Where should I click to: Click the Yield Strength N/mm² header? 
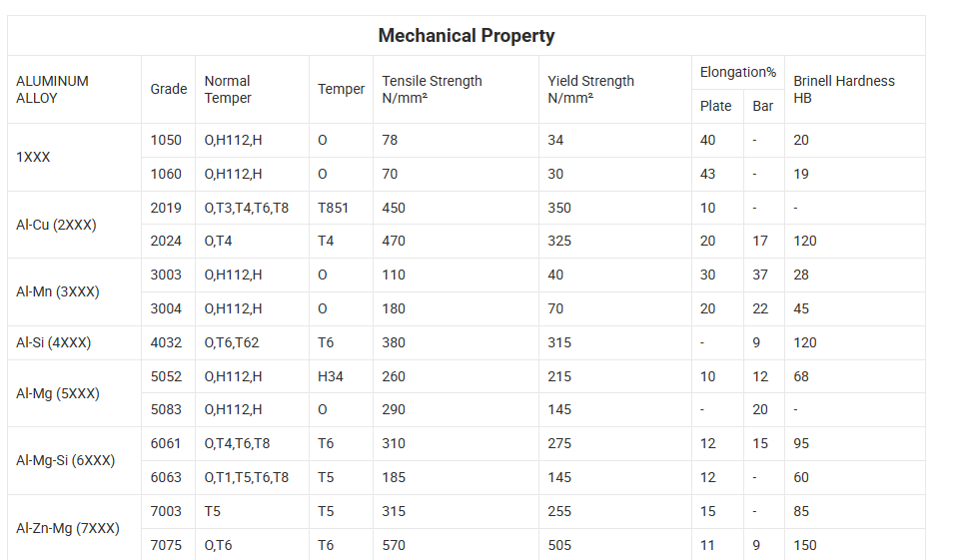tap(590, 90)
